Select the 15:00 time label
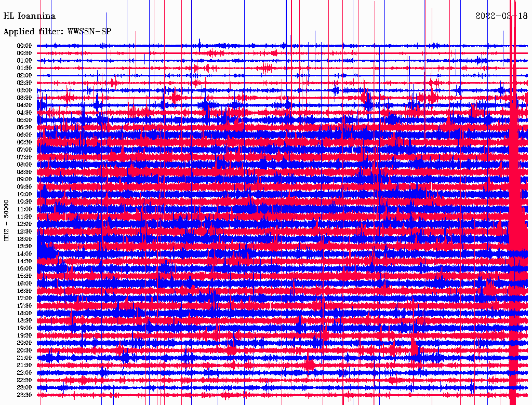This screenshot has height=405, width=532. click(24, 268)
